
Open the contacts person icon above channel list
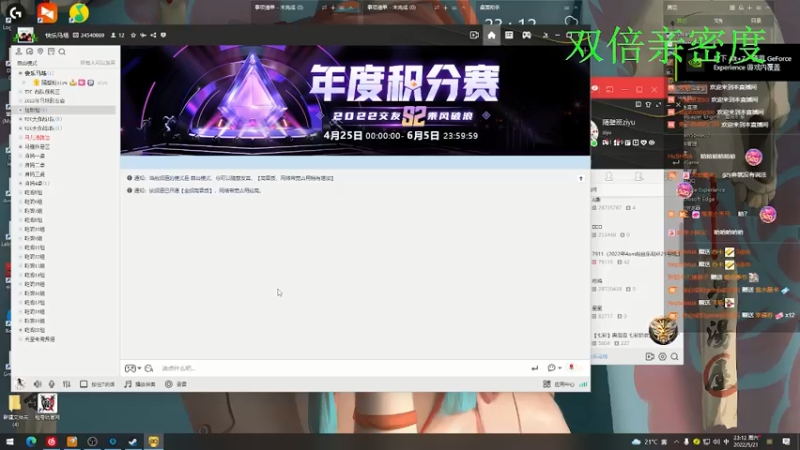[x=19, y=52]
